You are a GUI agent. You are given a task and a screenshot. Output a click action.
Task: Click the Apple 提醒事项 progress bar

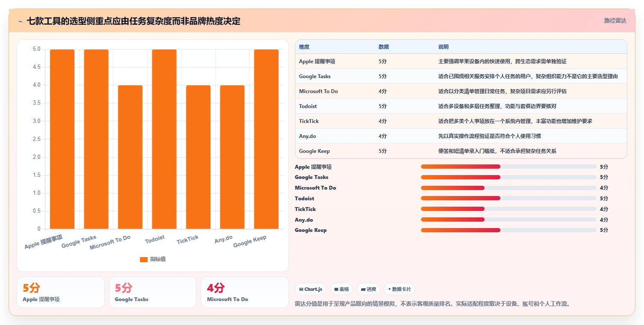tap(509, 167)
